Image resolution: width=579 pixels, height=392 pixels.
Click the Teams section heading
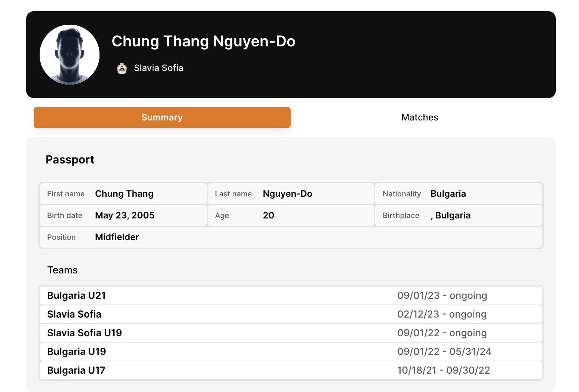[62, 270]
